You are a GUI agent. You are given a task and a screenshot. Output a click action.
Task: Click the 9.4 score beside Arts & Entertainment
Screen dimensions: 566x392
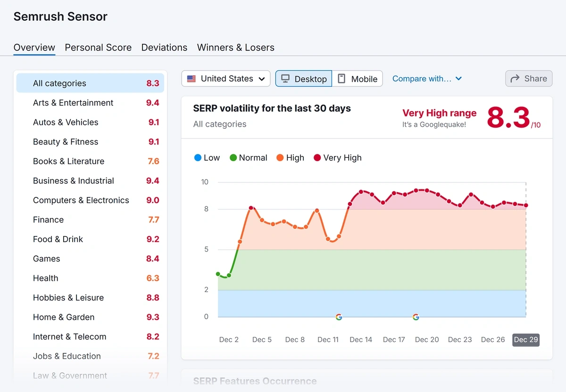(153, 103)
